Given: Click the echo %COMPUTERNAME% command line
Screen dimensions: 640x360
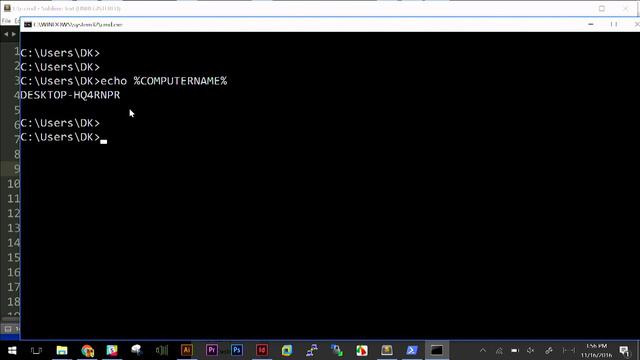Looking at the screenshot, I should 124,81.
